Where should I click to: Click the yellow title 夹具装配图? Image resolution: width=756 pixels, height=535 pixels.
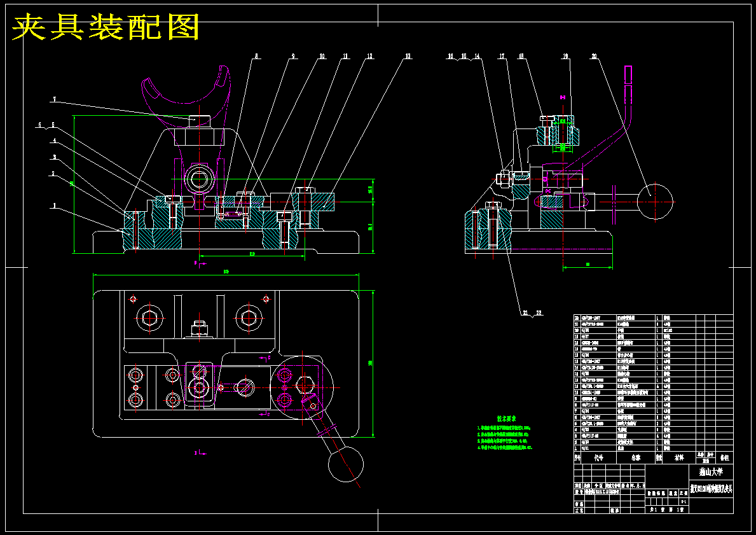(x=105, y=27)
